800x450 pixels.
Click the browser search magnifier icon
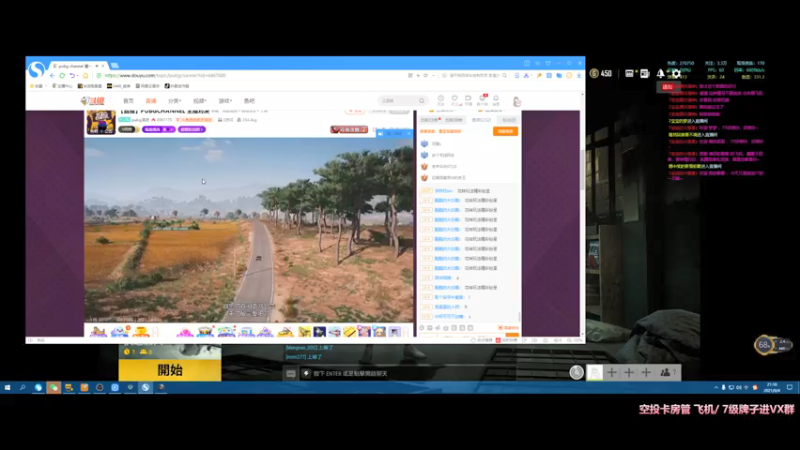pyautogui.click(x=504, y=76)
